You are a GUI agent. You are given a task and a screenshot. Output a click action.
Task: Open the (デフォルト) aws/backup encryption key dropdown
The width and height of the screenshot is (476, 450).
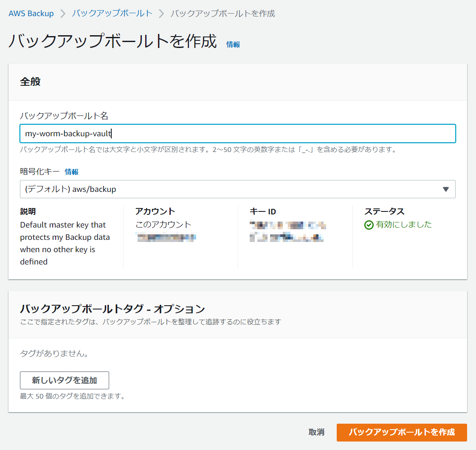pos(238,189)
